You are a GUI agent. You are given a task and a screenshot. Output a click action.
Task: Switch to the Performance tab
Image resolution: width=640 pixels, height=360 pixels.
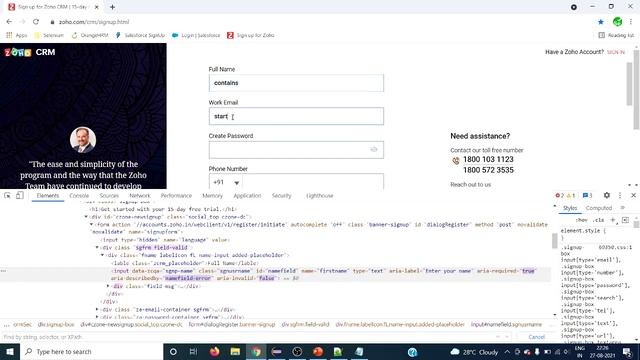click(x=176, y=196)
